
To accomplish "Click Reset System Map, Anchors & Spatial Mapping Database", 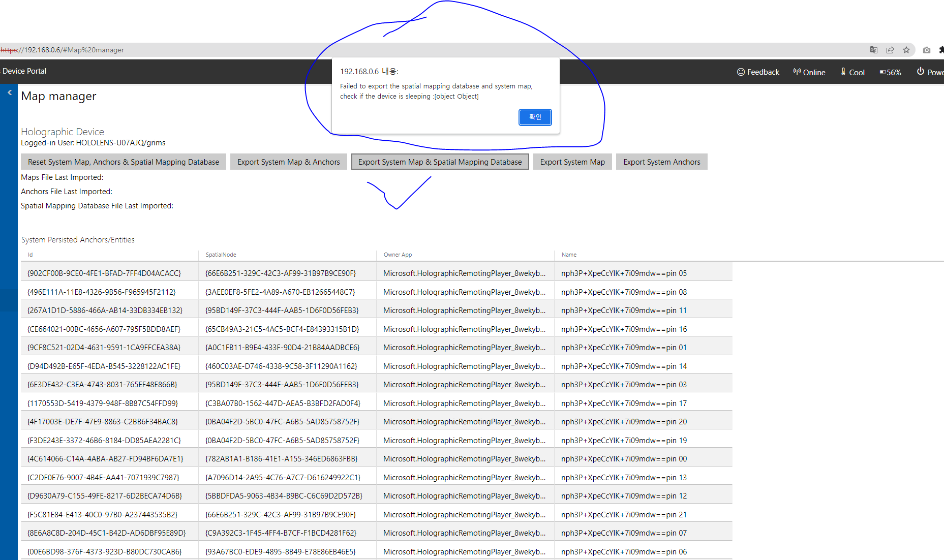I will [x=123, y=162].
